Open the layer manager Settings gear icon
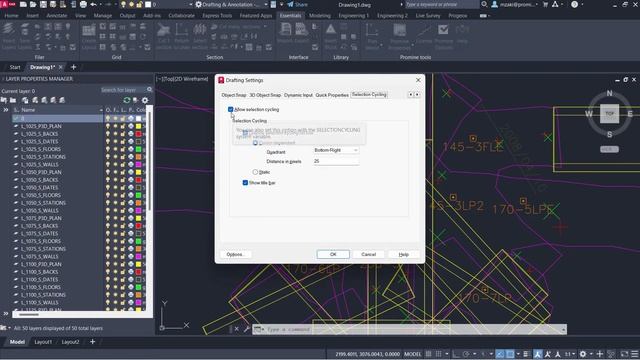Screen dimensions: 640x360 tap(145, 100)
